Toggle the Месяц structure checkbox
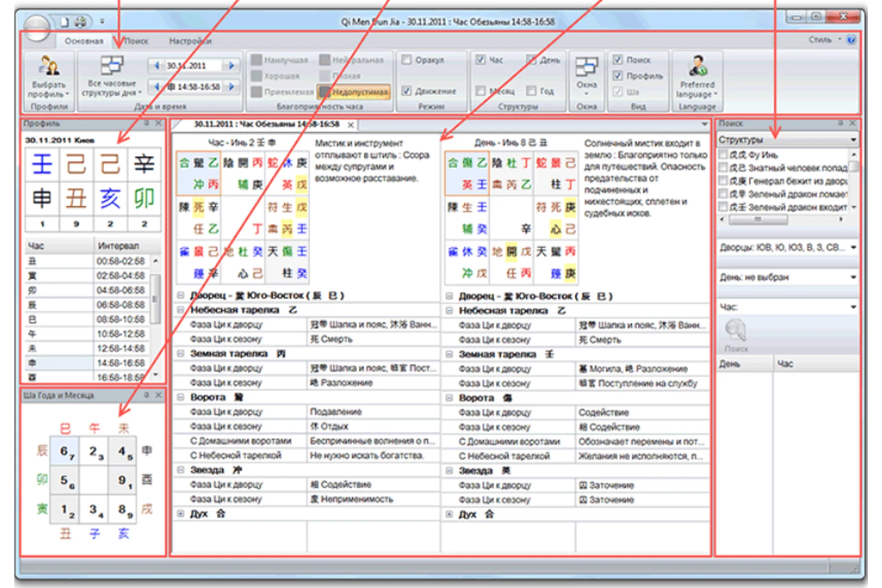882x588 pixels. pos(481,91)
